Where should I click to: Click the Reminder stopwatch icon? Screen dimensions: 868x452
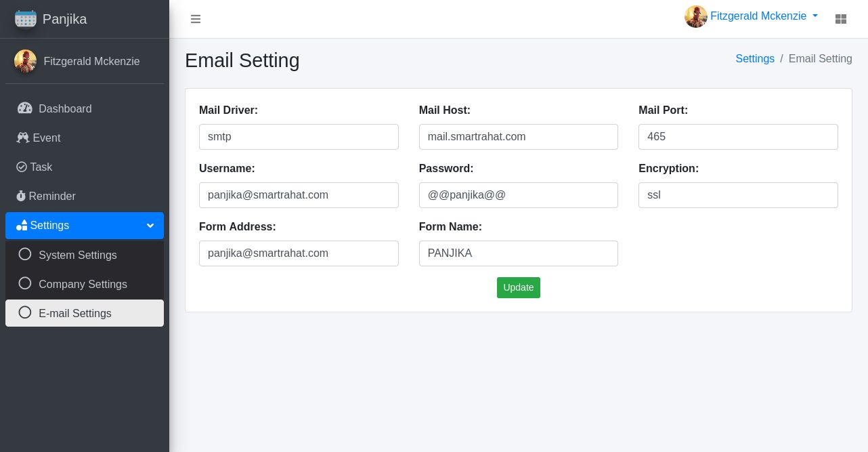pos(21,196)
